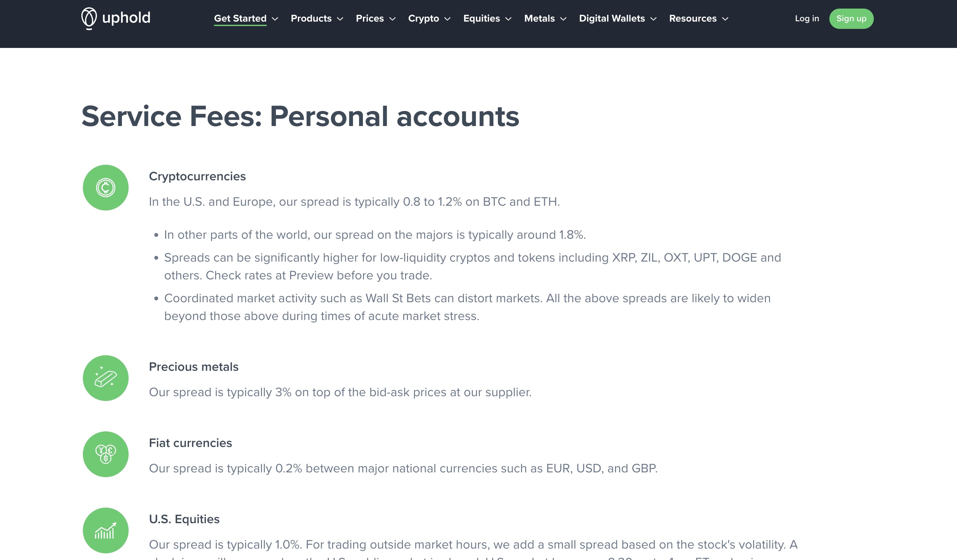Expand the Products dropdown arrow
The height and width of the screenshot is (560, 957).
[340, 19]
